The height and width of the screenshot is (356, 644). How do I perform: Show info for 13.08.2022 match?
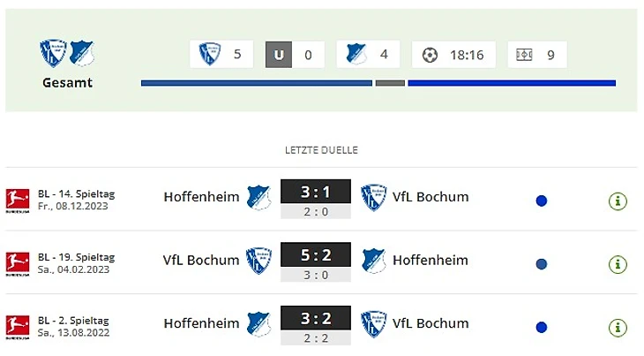[x=618, y=326]
